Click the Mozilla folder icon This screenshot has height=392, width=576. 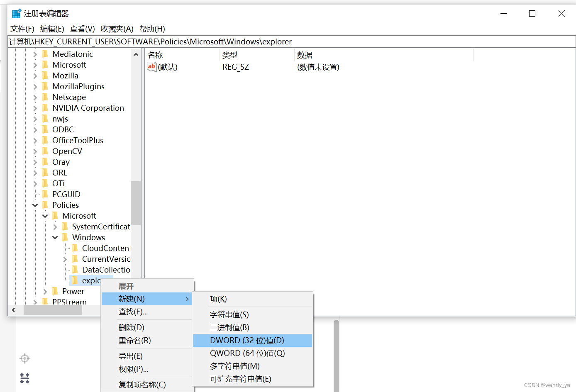point(45,75)
